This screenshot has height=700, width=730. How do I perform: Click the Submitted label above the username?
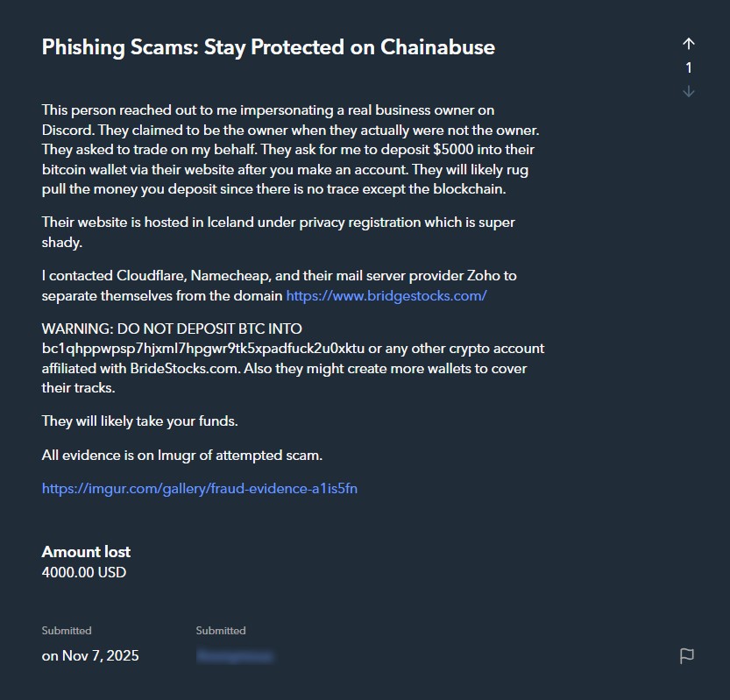tap(220, 630)
